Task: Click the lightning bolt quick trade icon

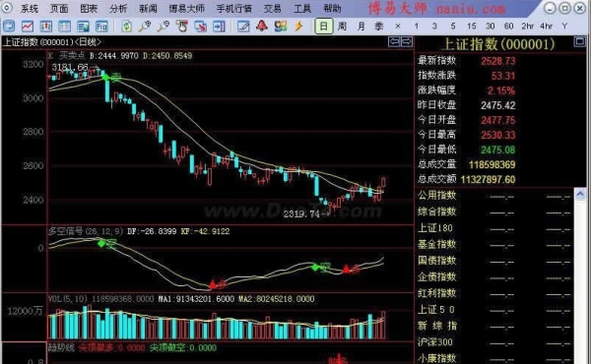Action: click(298, 26)
